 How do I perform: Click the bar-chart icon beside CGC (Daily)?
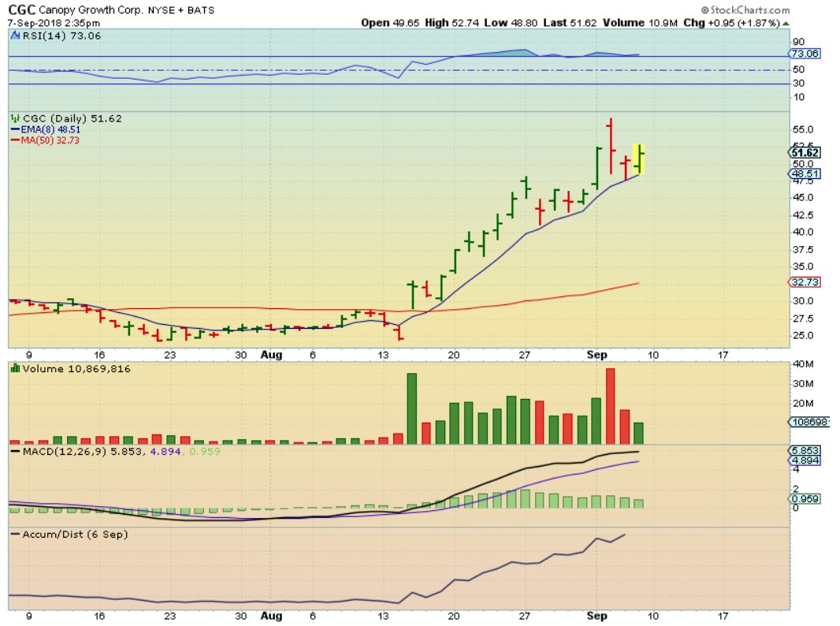point(15,118)
